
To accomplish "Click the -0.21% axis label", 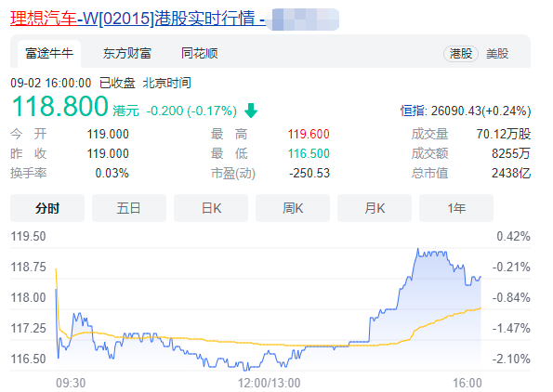I will (511, 267).
